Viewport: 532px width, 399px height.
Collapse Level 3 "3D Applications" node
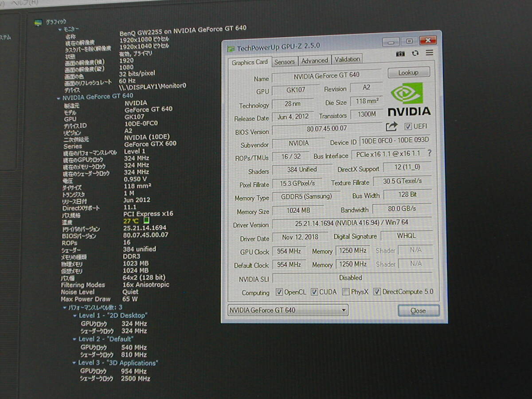tap(74, 363)
